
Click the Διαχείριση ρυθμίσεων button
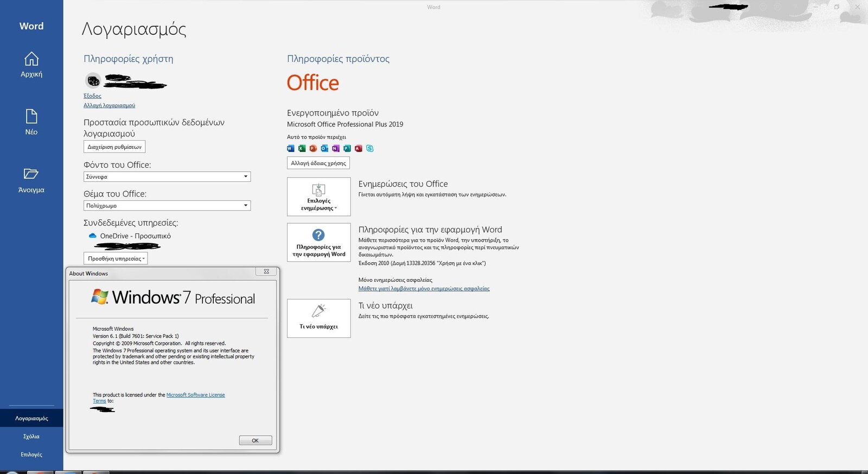pyautogui.click(x=114, y=147)
